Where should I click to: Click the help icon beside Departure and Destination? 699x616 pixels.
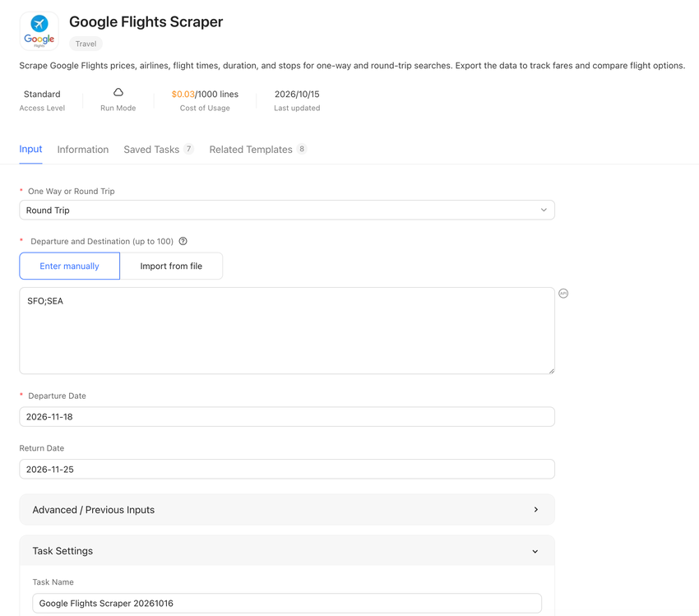point(183,241)
